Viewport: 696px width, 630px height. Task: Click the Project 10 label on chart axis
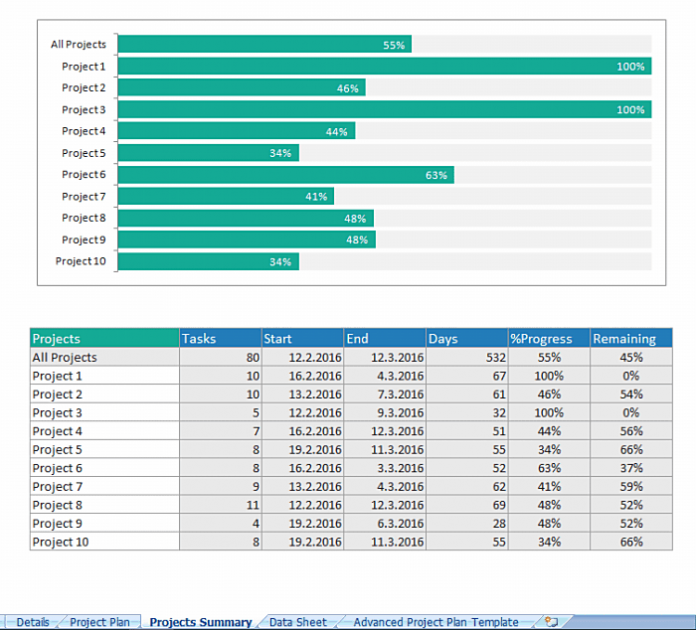[80, 261]
